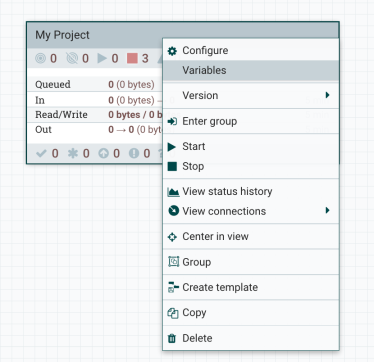Click the red stopped components square
Viewport: 374px width, 362px height.
point(132,58)
